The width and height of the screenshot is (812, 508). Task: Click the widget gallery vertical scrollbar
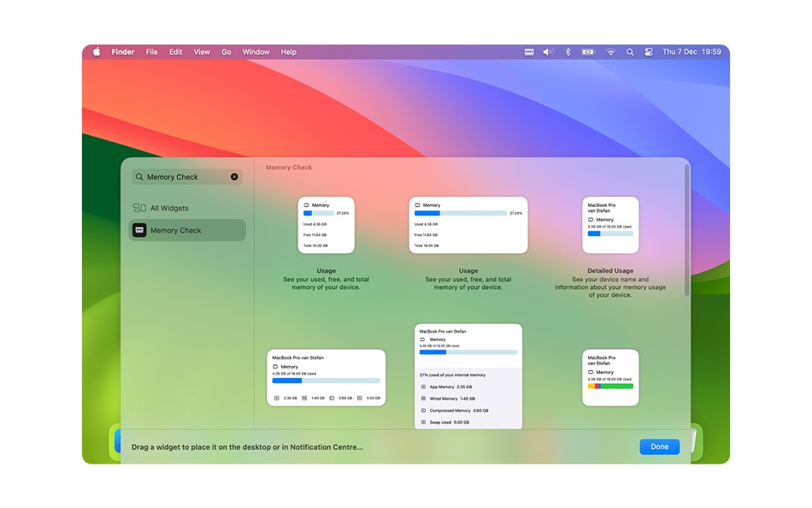click(686, 231)
